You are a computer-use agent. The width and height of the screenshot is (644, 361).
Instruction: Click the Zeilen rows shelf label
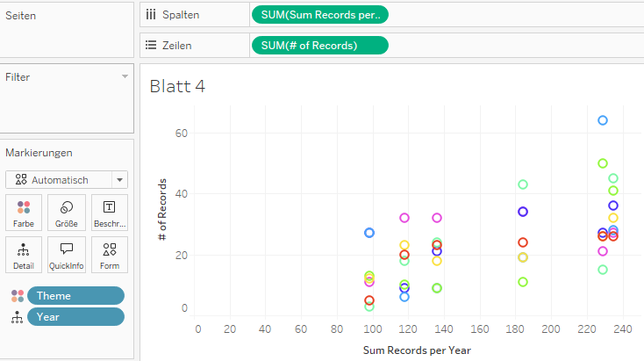click(176, 46)
